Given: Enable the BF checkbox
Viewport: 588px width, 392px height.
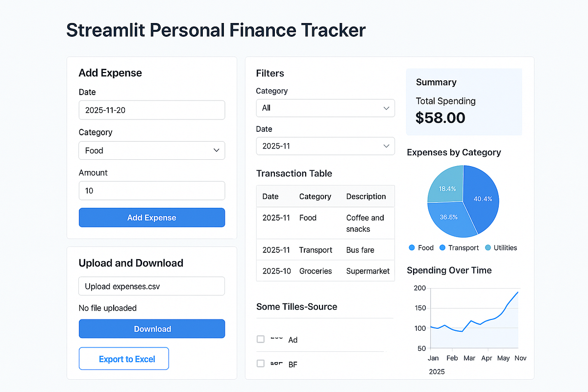Looking at the screenshot, I should [260, 364].
